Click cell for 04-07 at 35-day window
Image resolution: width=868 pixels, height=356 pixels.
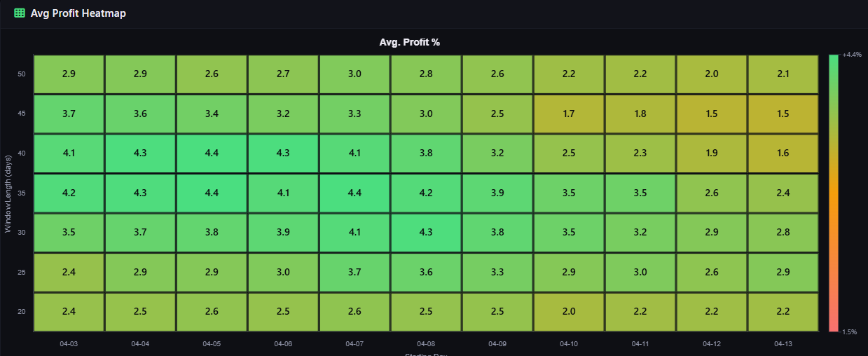click(x=354, y=193)
